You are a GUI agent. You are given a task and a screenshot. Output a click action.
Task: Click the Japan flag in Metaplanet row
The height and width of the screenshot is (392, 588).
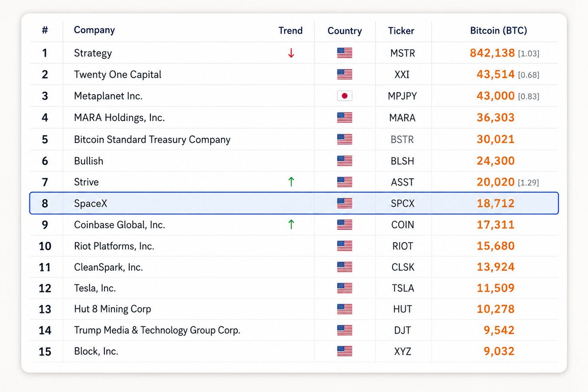pos(344,96)
